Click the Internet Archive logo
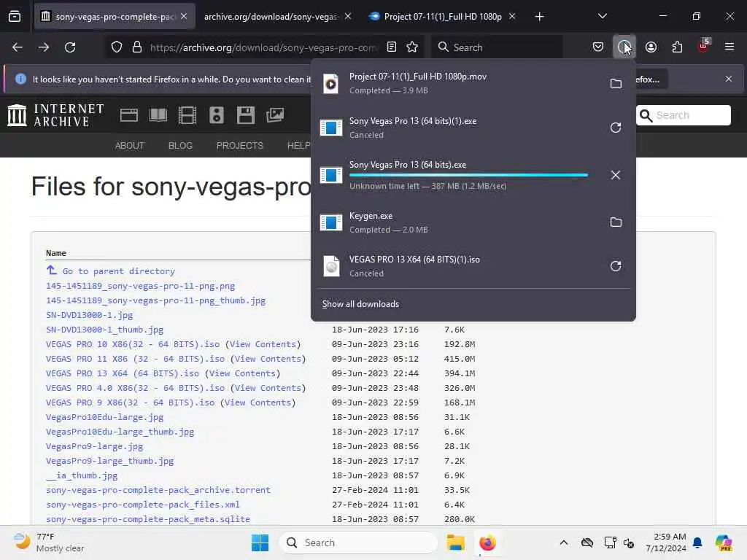The width and height of the screenshot is (747, 560). [55, 115]
